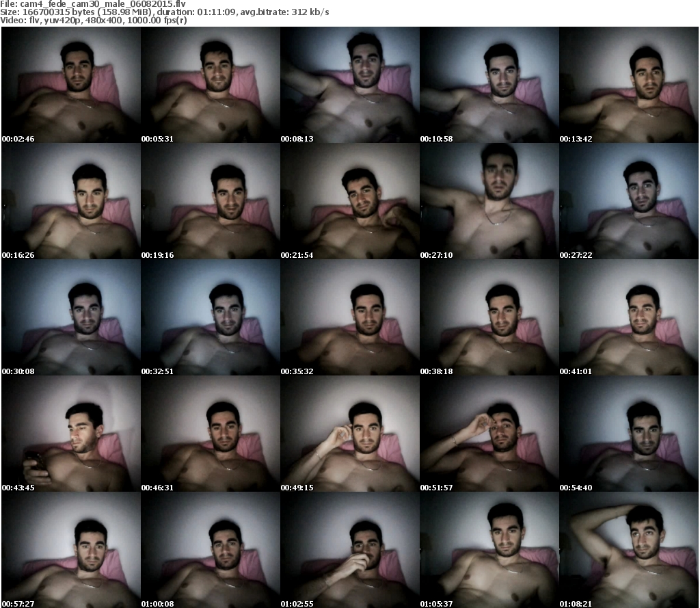View the thumbnail labeled 01:02:55
The image size is (700, 608).
pos(350,550)
